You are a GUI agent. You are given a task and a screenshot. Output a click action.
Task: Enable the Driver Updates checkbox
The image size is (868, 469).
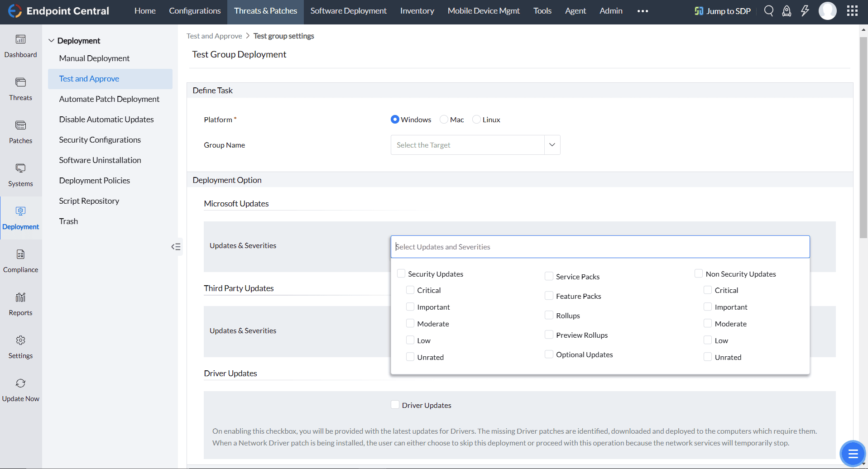pyautogui.click(x=395, y=405)
